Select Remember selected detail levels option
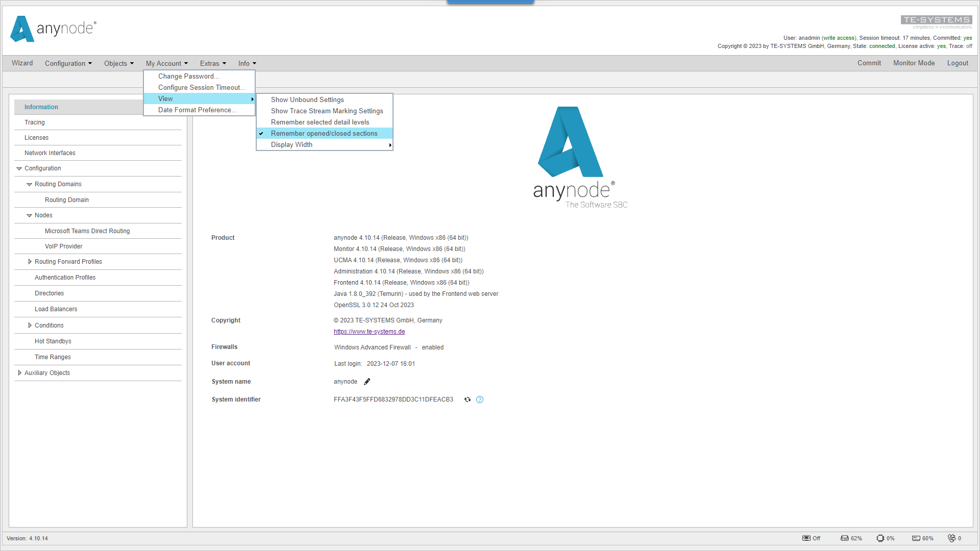 click(321, 122)
